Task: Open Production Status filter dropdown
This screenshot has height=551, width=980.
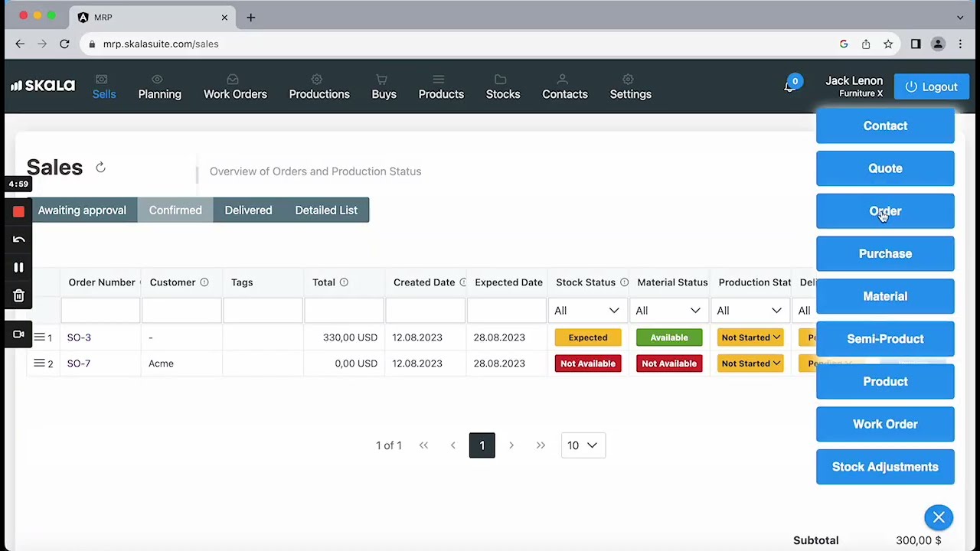Action: 750,311
